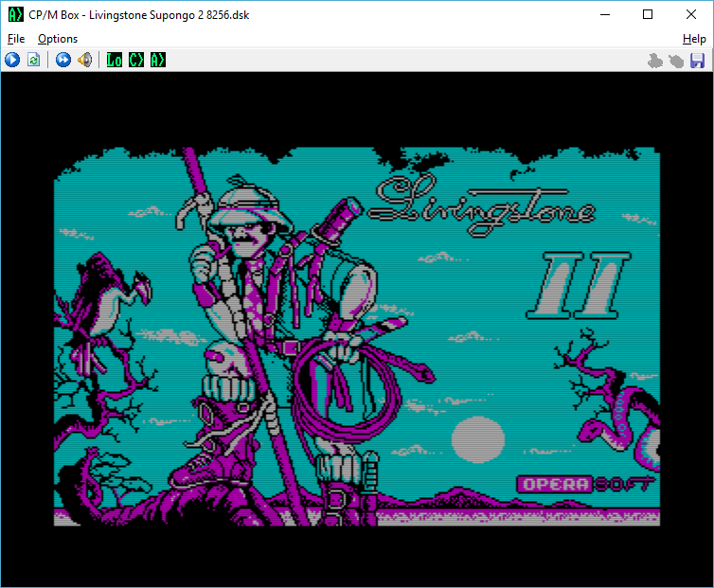This screenshot has width=714, height=588.
Task: Click the green 'C>' prompt icon
Action: (x=136, y=60)
